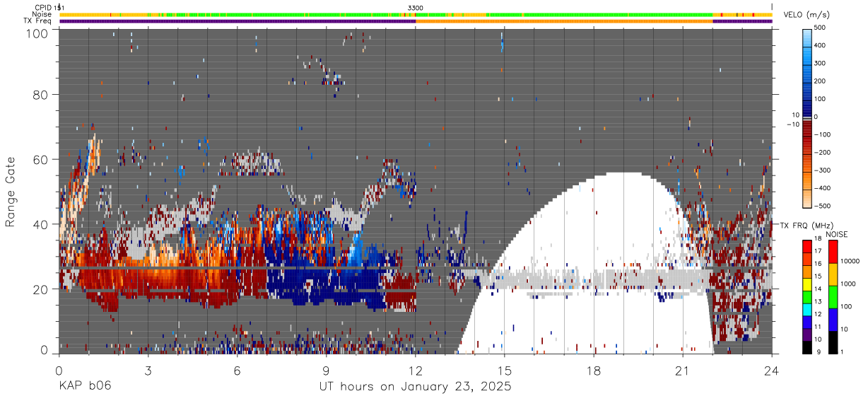Click the x-axis tick label '12'
Viewport: 868px width, 401px height.
click(x=416, y=371)
